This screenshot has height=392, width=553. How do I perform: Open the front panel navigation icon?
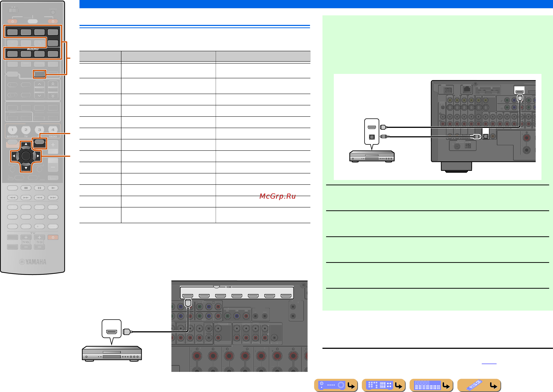point(336,385)
